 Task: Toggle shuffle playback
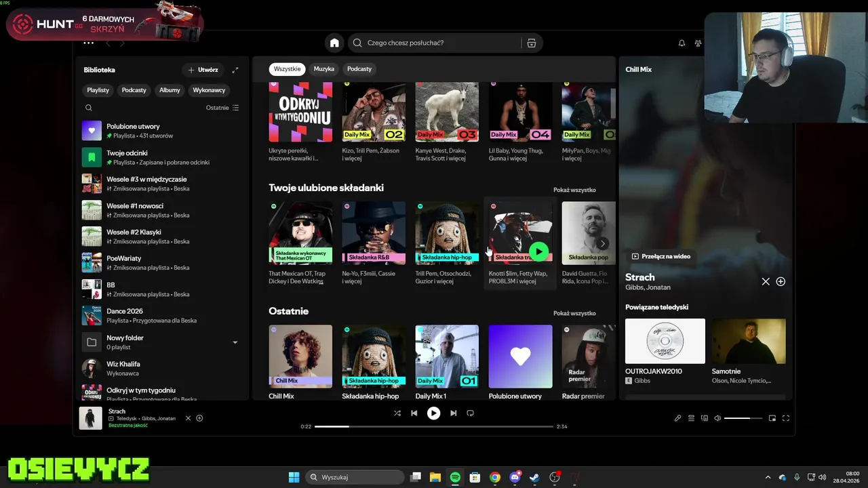pos(397,413)
